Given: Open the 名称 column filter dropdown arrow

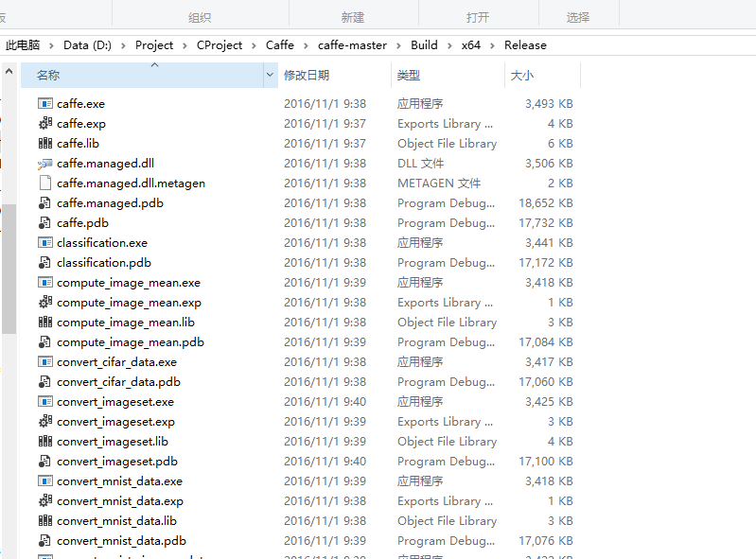Looking at the screenshot, I should [270, 75].
